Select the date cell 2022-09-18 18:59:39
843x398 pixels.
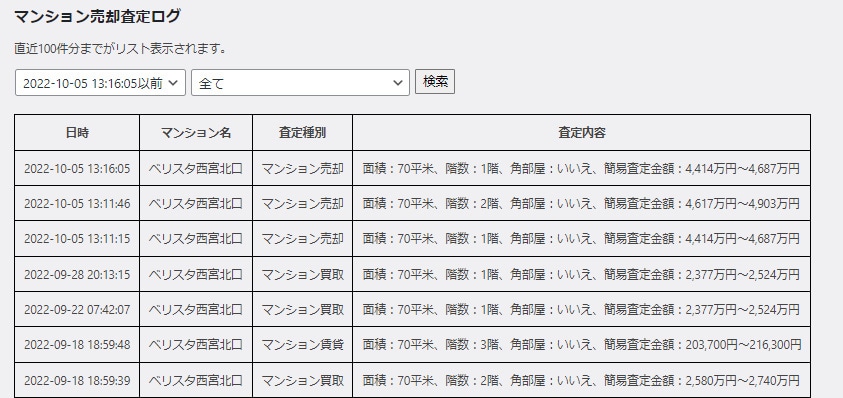77,380
